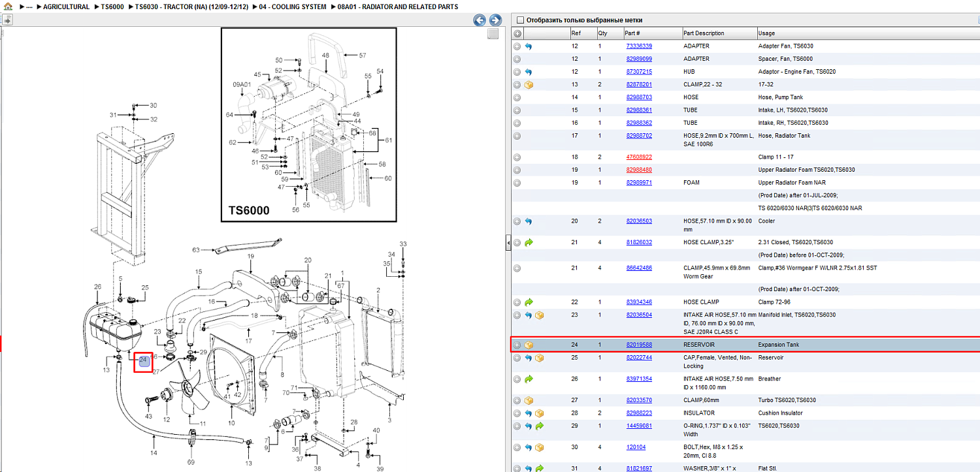Open red part link 82988480
This screenshot has height=472, width=980.
pos(639,170)
